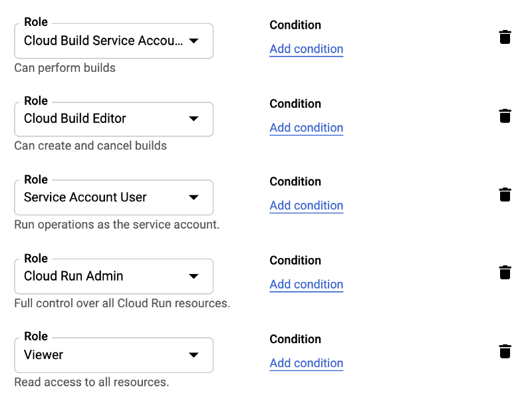
Task: Click trash icon for Service Account User
Action: (505, 195)
